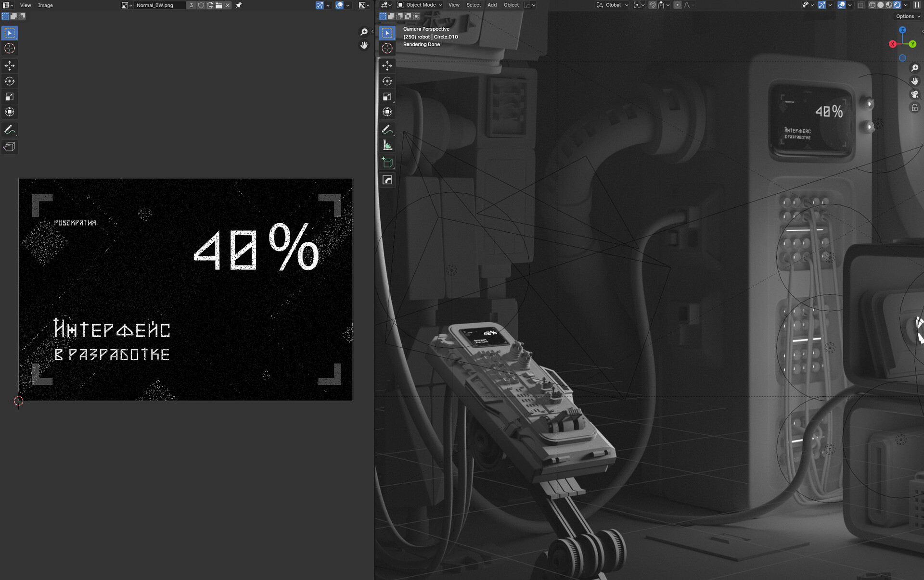
Task: Open the Image menu
Action: click(x=45, y=5)
